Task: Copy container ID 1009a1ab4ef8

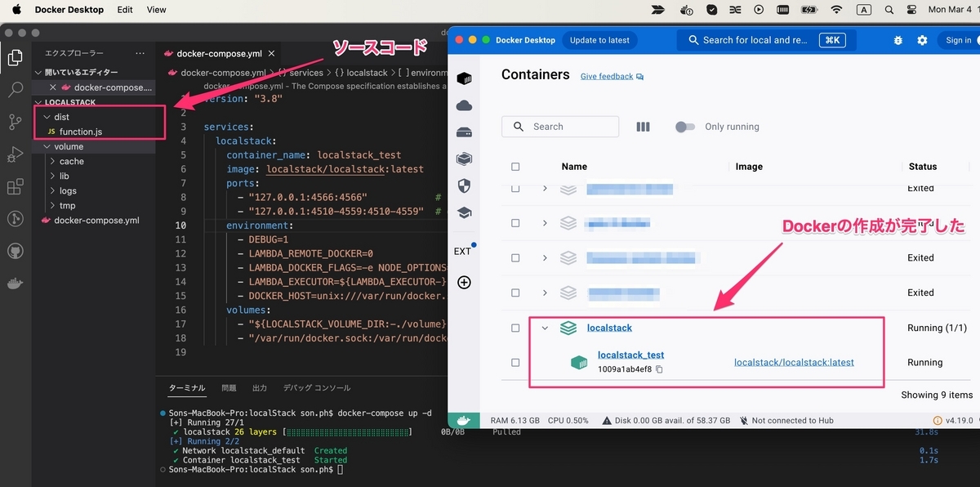Action: (660, 369)
